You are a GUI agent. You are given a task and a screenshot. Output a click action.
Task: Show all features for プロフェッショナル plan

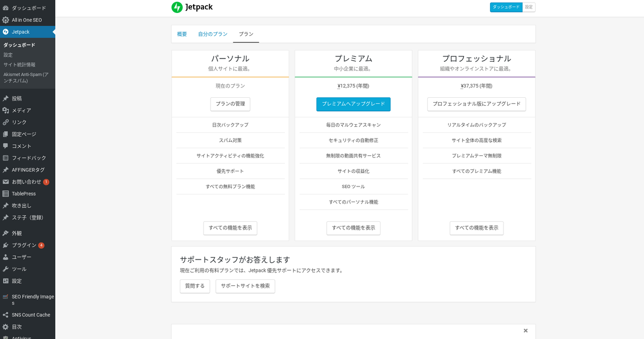477,228
